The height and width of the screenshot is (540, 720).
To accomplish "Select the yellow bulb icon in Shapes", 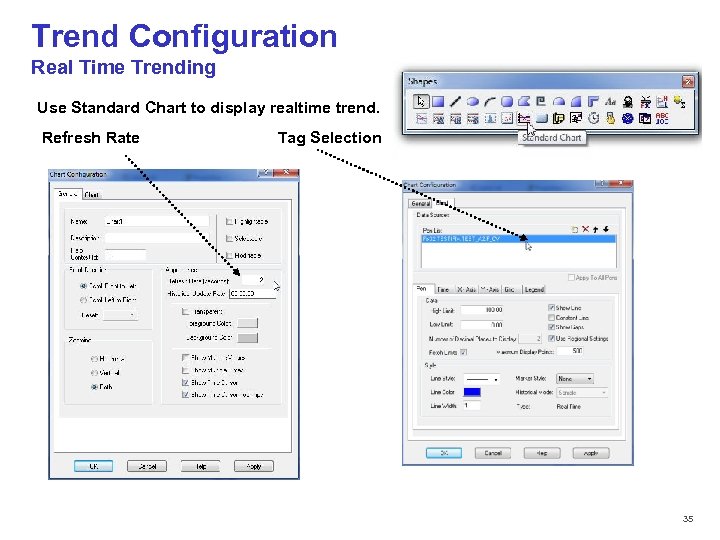I will point(680,101).
